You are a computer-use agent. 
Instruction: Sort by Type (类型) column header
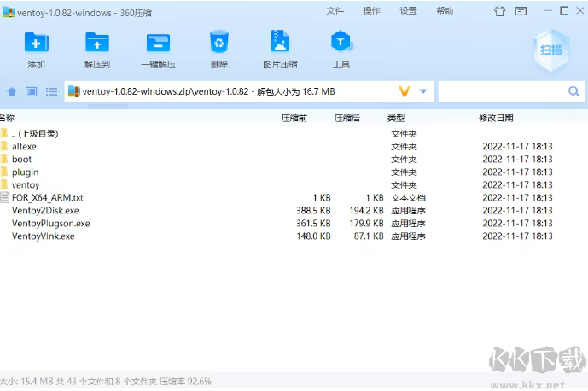396,118
